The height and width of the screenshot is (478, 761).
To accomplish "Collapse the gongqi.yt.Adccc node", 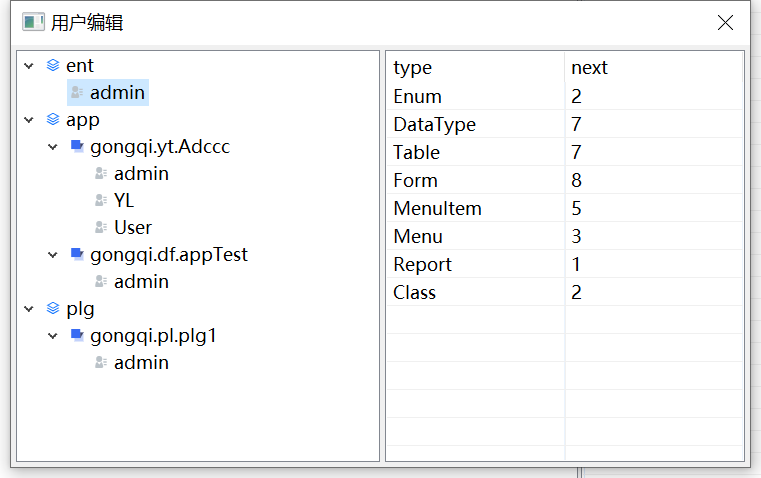I will (x=53, y=147).
